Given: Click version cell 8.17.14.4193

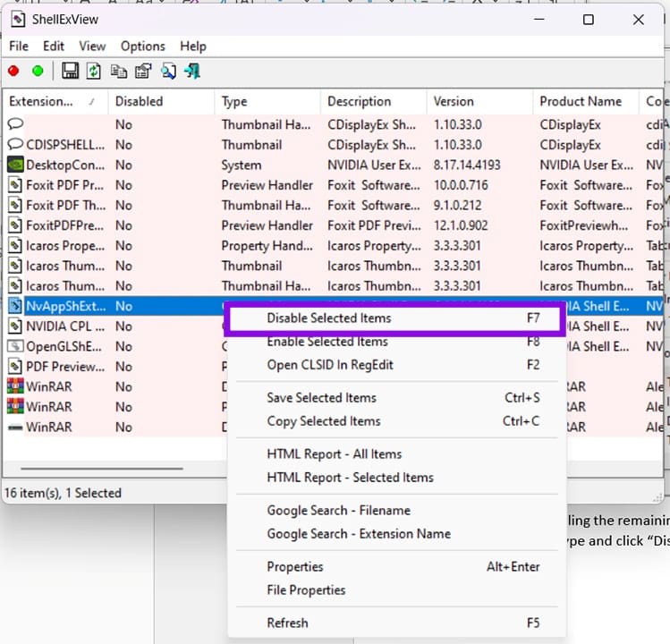Looking at the screenshot, I should [467, 165].
